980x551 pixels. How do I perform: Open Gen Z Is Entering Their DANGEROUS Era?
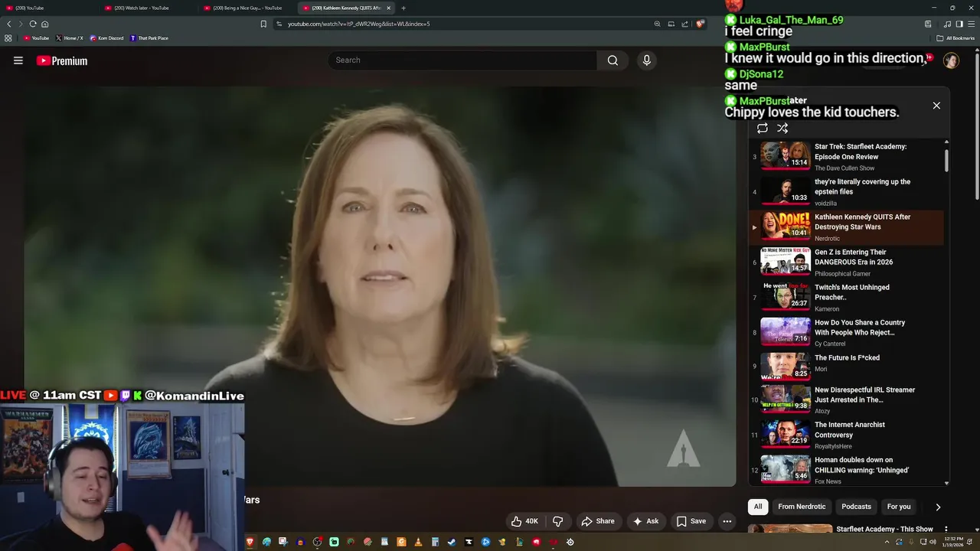pos(846,262)
